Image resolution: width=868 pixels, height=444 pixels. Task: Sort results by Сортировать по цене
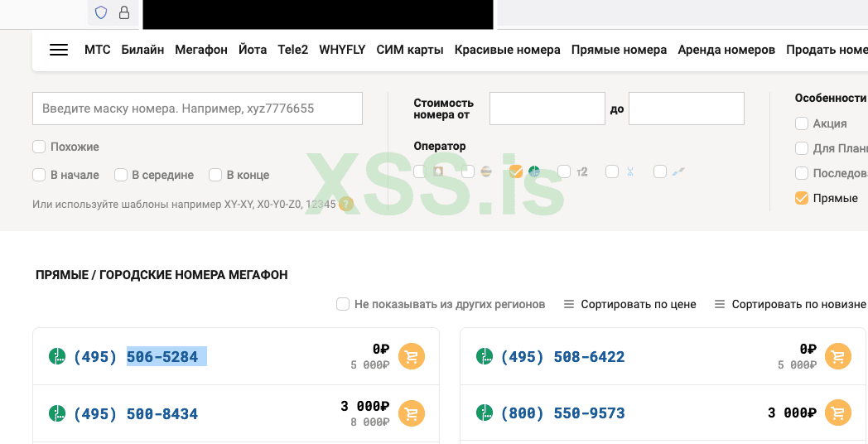point(639,304)
